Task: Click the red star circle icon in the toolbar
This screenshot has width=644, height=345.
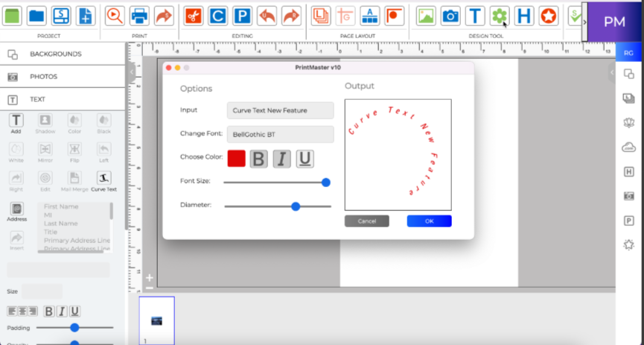Action: (549, 16)
